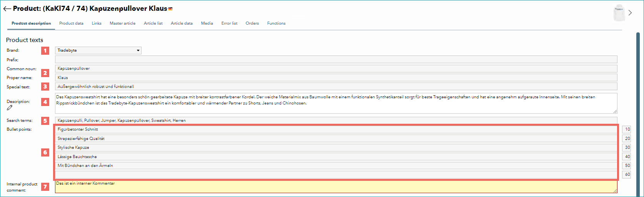Click the Search terms label
The image size is (644, 197).
(20, 121)
